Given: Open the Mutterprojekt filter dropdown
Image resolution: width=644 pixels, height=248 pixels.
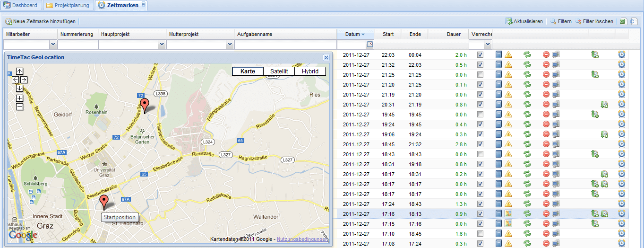Looking at the screenshot, I should pyautogui.click(x=230, y=44).
